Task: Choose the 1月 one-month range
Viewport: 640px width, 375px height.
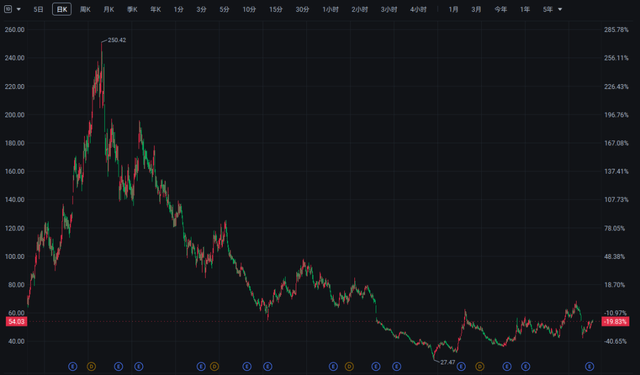Action: point(453,9)
